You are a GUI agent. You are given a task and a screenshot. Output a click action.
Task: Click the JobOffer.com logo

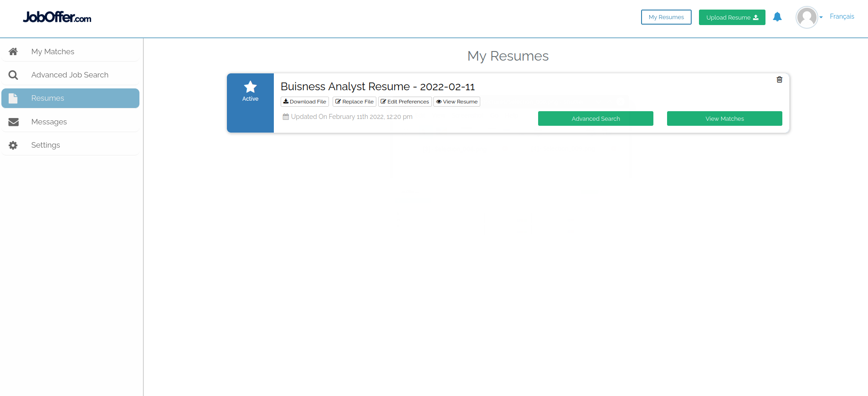(57, 17)
